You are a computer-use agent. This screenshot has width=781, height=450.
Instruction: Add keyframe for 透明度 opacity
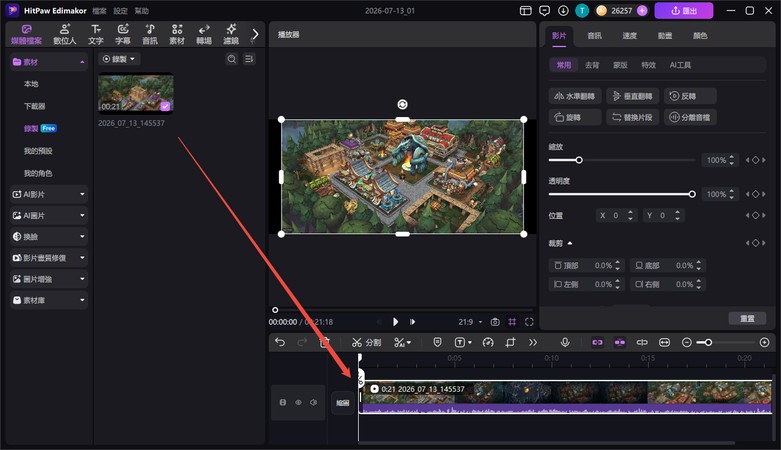tap(756, 194)
